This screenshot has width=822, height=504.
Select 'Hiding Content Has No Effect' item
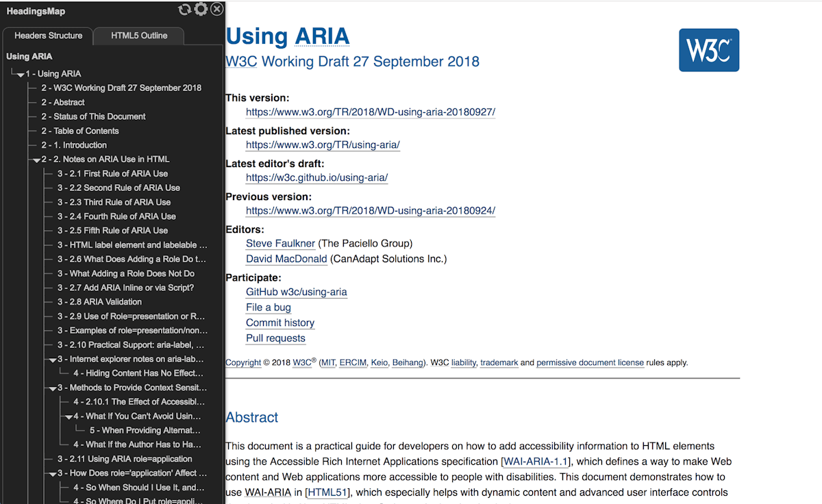[x=138, y=373]
